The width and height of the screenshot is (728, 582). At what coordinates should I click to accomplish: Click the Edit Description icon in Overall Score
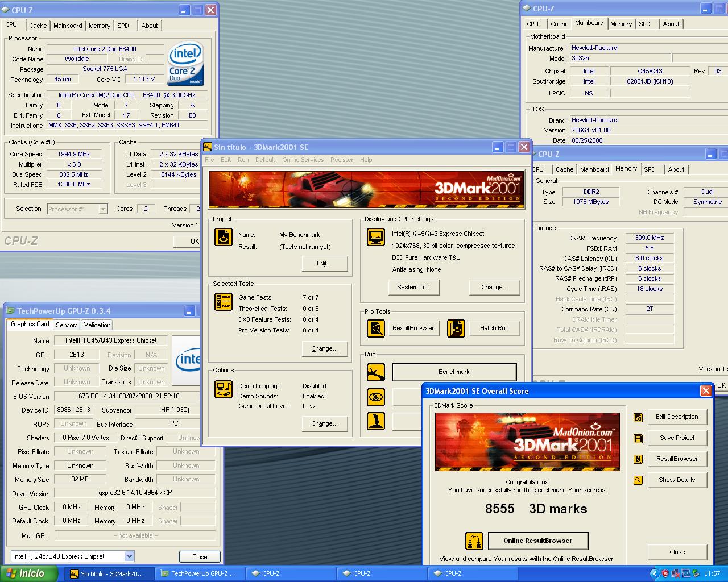click(638, 418)
